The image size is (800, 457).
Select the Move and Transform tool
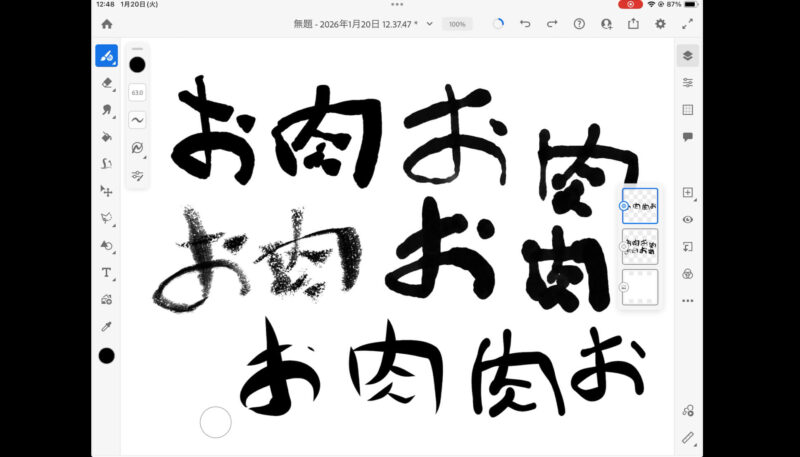107,191
